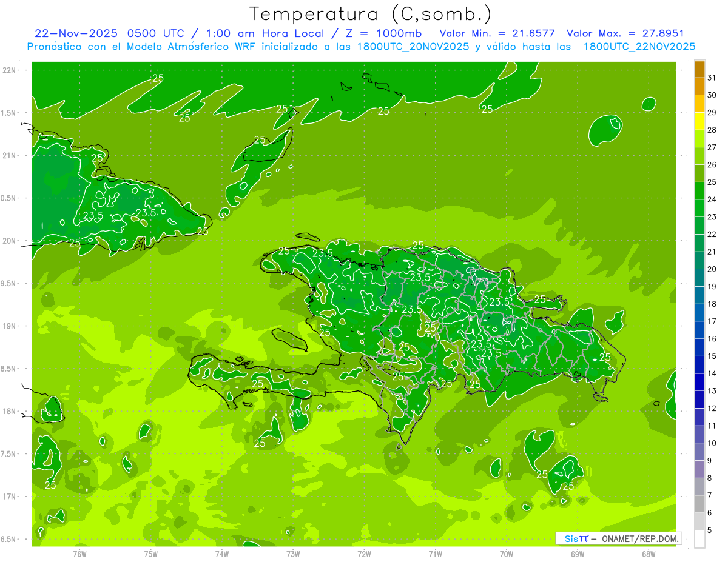Click the "22N" latitude axis label
The height and width of the screenshot is (562, 728).
9,70
